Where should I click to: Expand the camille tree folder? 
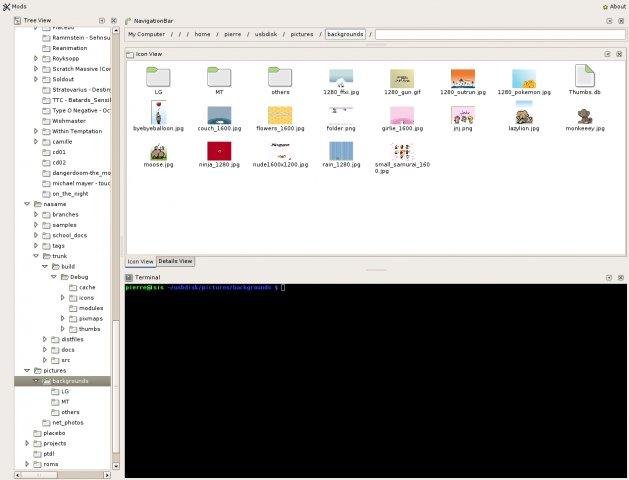[x=36, y=142]
